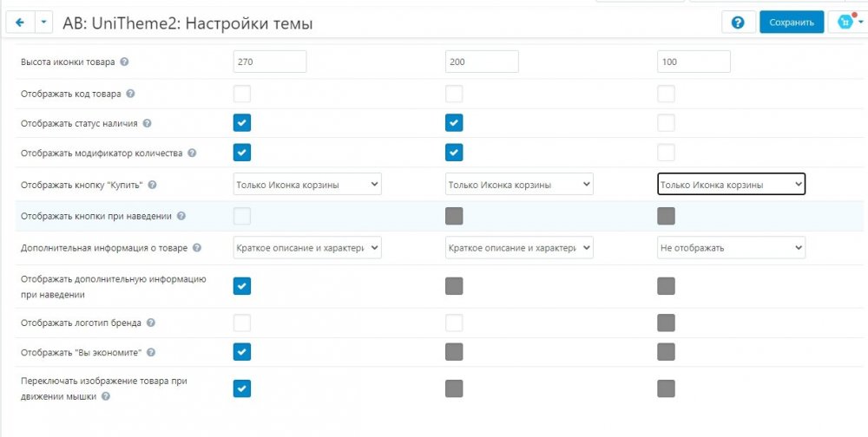Click the icon height field containing 100

coord(693,62)
